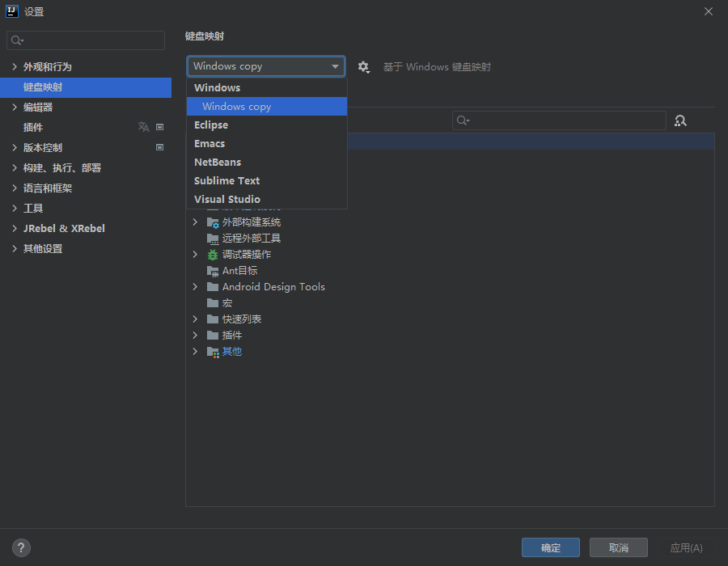
Task: Click the settings search magnifier icon
Action: coord(17,40)
